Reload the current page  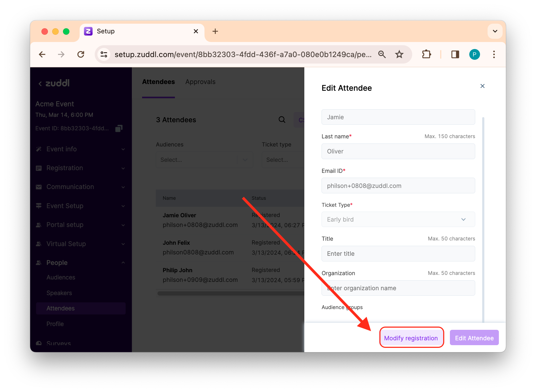[81, 55]
